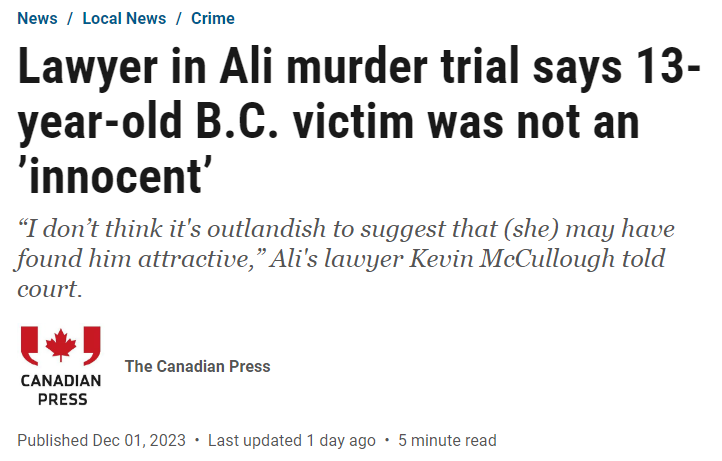Click the Published Dec 01, 2023 date
This screenshot has width=722, height=461.
(101, 440)
